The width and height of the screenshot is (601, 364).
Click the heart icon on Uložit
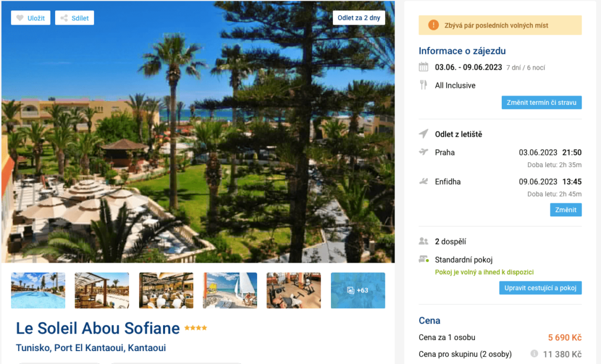(x=20, y=18)
